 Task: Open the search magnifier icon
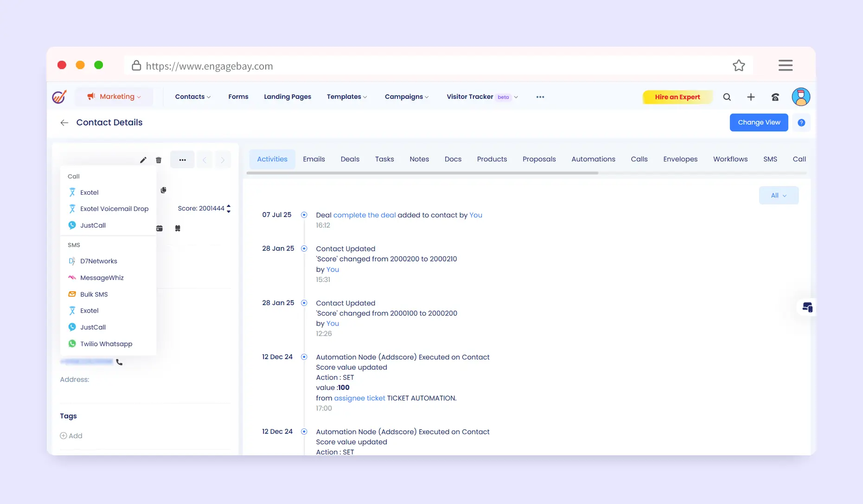coord(727,97)
